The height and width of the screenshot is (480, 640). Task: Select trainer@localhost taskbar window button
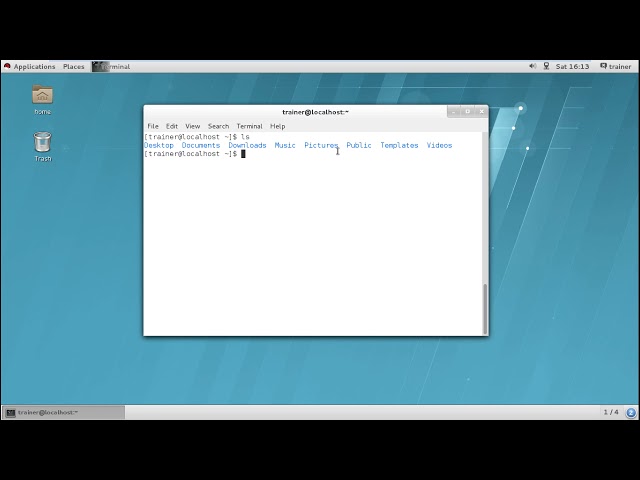63,412
